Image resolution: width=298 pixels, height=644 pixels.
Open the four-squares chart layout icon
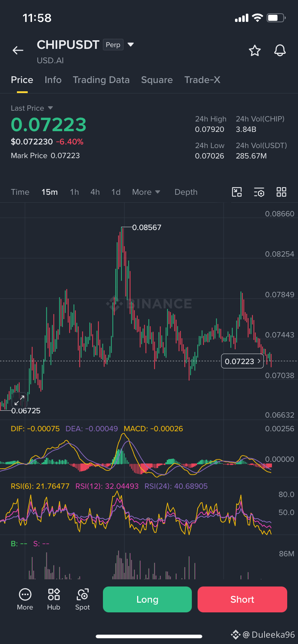pos(281,192)
